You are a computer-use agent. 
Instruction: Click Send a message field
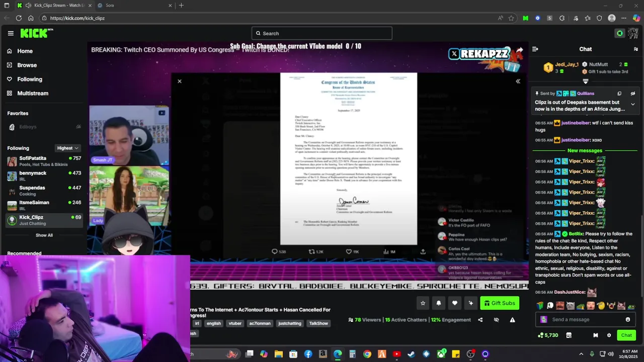[x=586, y=319]
